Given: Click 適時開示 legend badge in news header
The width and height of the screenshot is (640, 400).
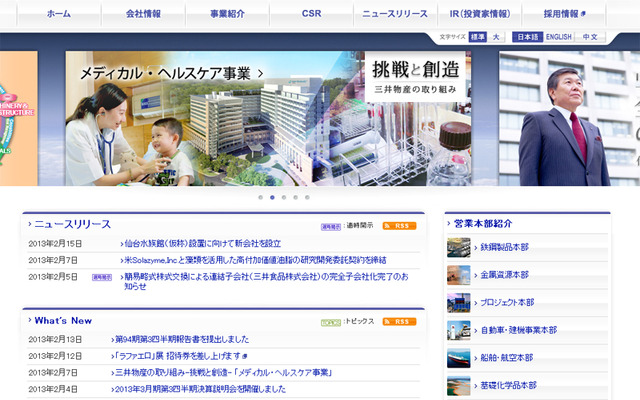Looking at the screenshot, I should 331,227.
